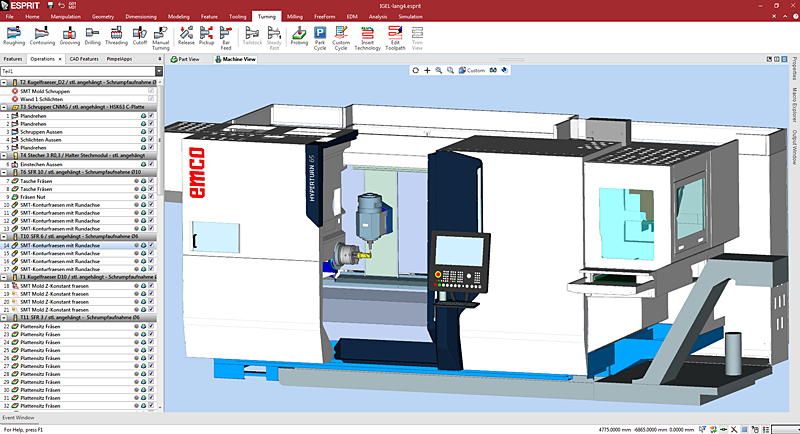Toggle checkbox for SMT Mold Schruppen
This screenshot has width=800, height=434.
151,91
